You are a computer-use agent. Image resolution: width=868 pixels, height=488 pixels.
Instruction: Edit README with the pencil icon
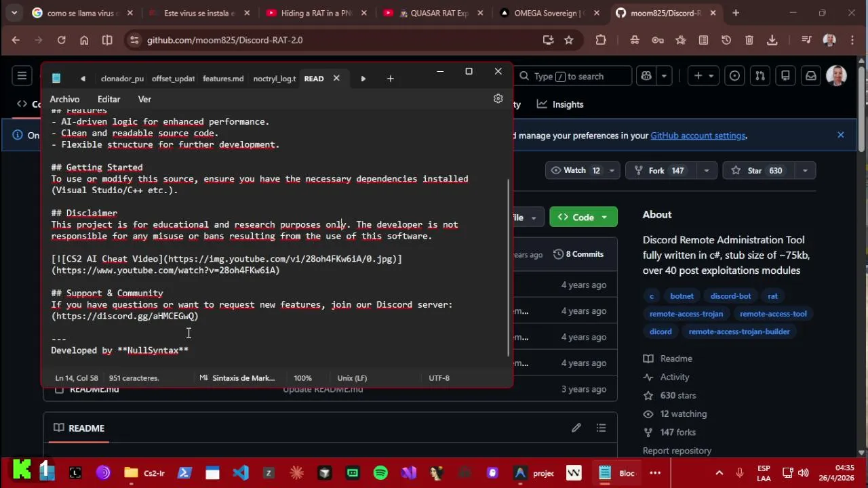[x=576, y=428]
